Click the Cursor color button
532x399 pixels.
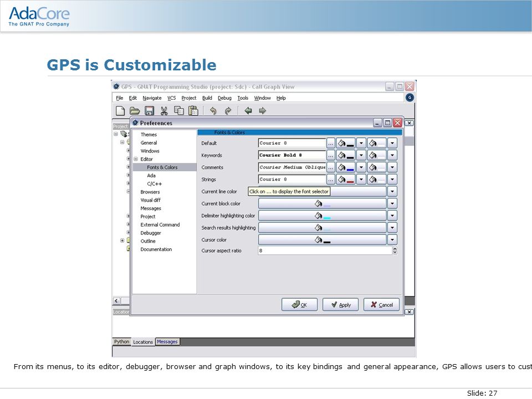pyautogui.click(x=323, y=240)
